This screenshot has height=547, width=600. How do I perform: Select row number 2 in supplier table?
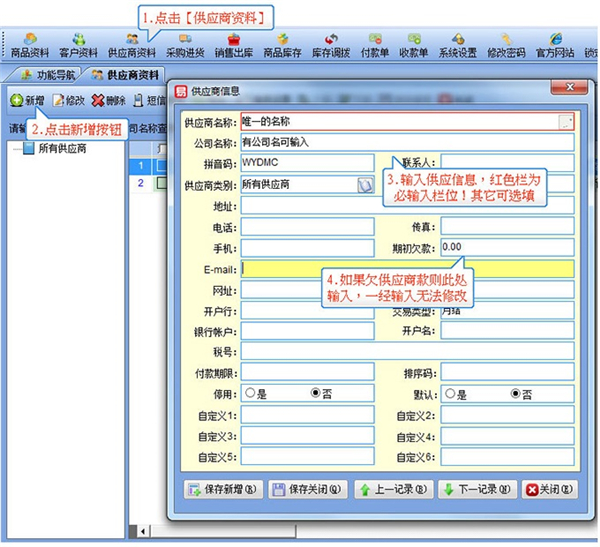pyautogui.click(x=140, y=183)
